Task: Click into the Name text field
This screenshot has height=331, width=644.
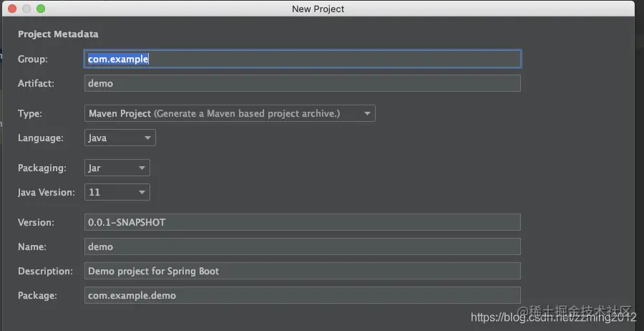Action: tap(303, 246)
